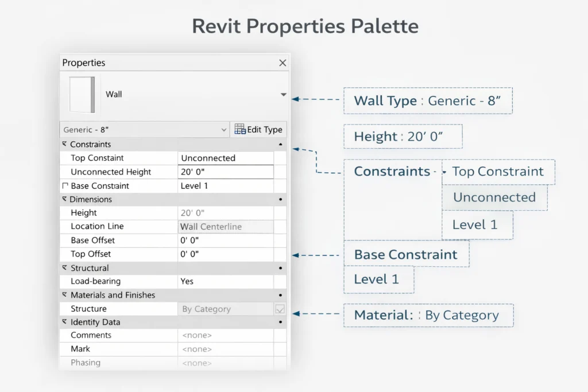Click the Unconnected Height value field
Image resolution: width=588 pixels, height=392 pixels.
point(225,172)
